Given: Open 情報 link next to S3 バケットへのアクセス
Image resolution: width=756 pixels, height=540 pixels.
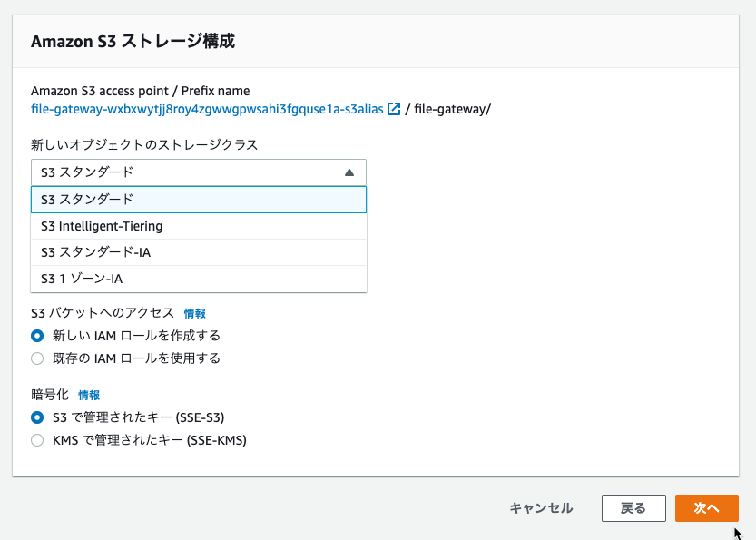Looking at the screenshot, I should [195, 313].
